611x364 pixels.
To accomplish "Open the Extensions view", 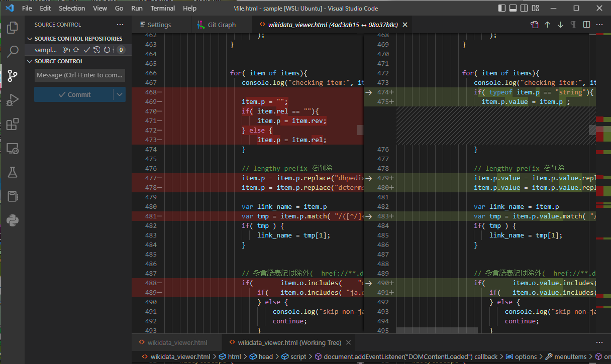I will pos(13,124).
